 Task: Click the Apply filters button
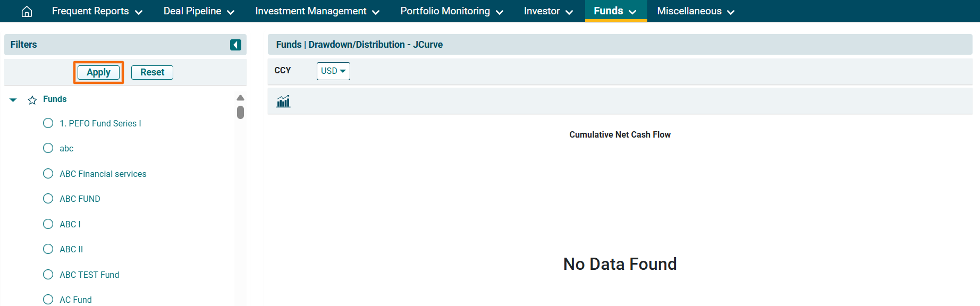[98, 72]
